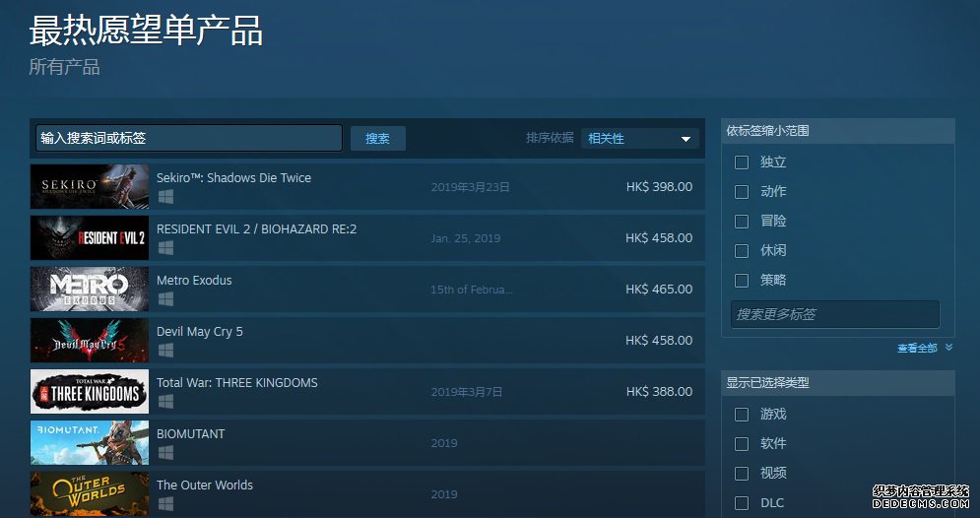Check the 休闲 tag checkbox
This screenshot has height=518, width=980.
pyautogui.click(x=742, y=250)
